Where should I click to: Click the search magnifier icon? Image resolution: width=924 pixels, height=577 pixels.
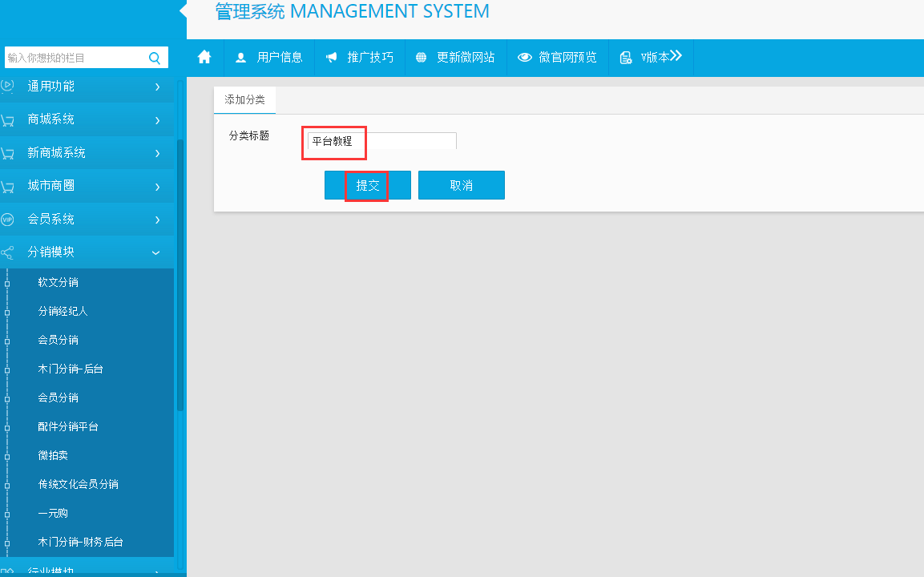[155, 58]
